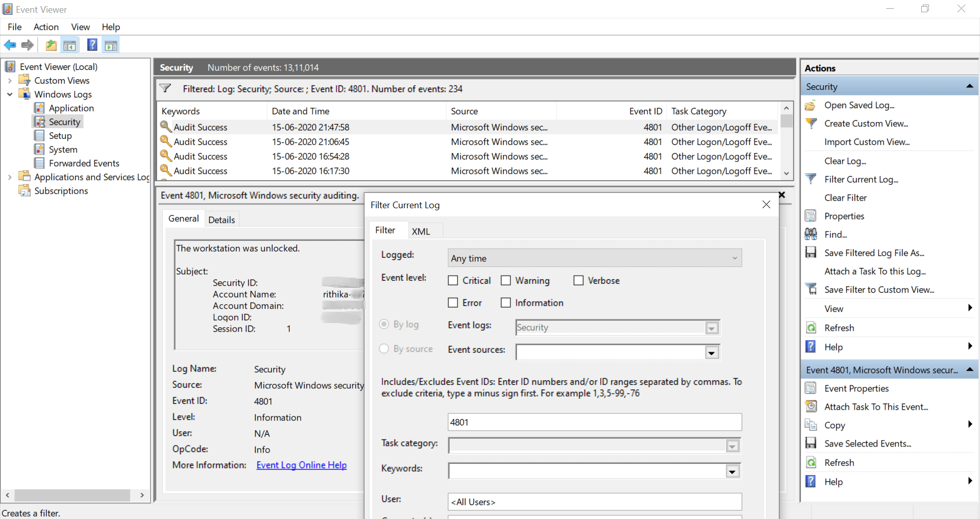980x519 pixels.
Task: Open the Logged time range dropdown
Action: click(594, 258)
